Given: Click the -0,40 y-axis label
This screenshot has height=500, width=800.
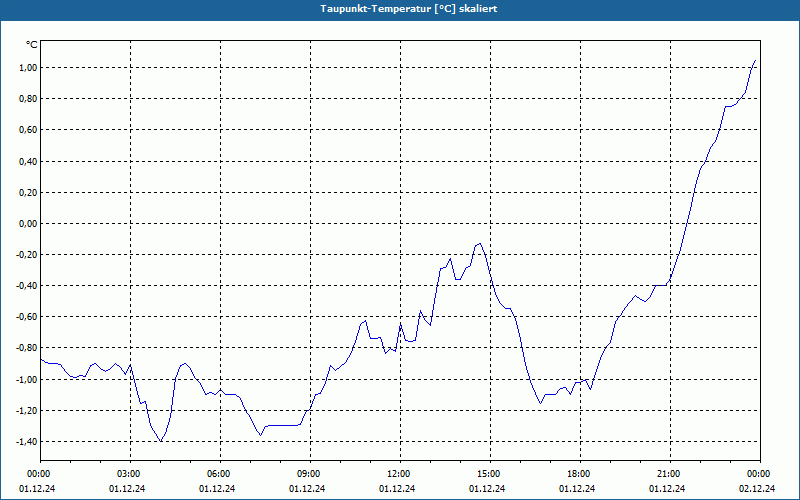Looking at the screenshot, I should [x=27, y=286].
